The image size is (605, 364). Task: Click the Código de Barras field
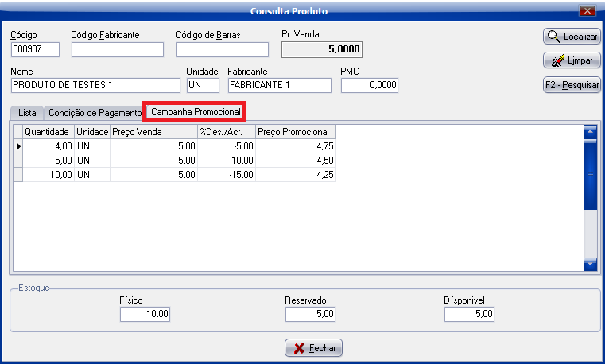[222, 50]
